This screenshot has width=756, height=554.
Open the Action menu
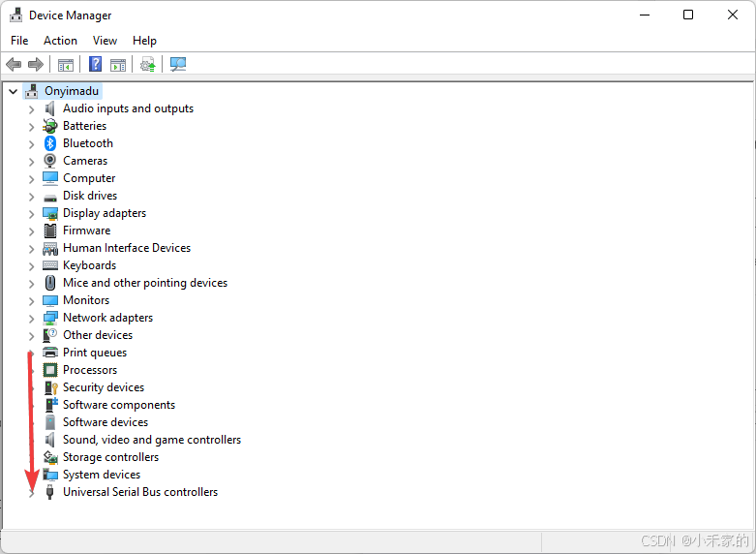click(60, 41)
